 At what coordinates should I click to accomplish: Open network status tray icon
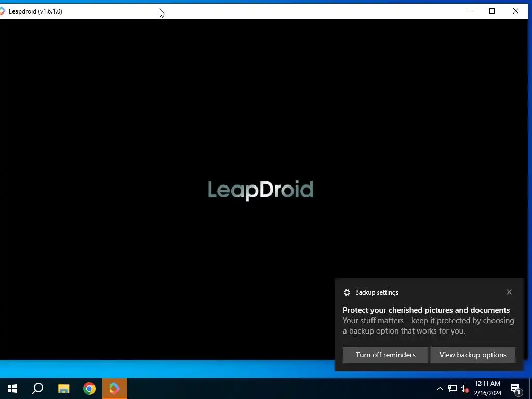pyautogui.click(x=453, y=389)
